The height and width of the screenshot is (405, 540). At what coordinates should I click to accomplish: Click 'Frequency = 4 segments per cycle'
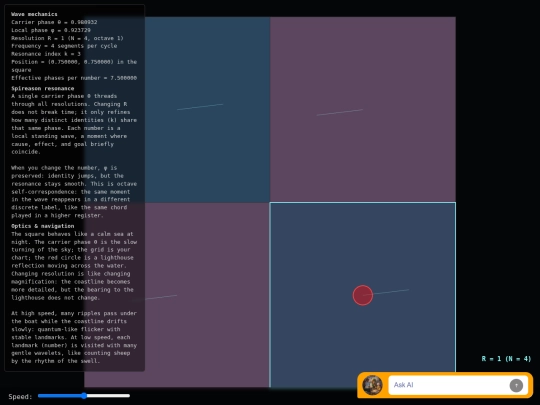click(x=64, y=46)
